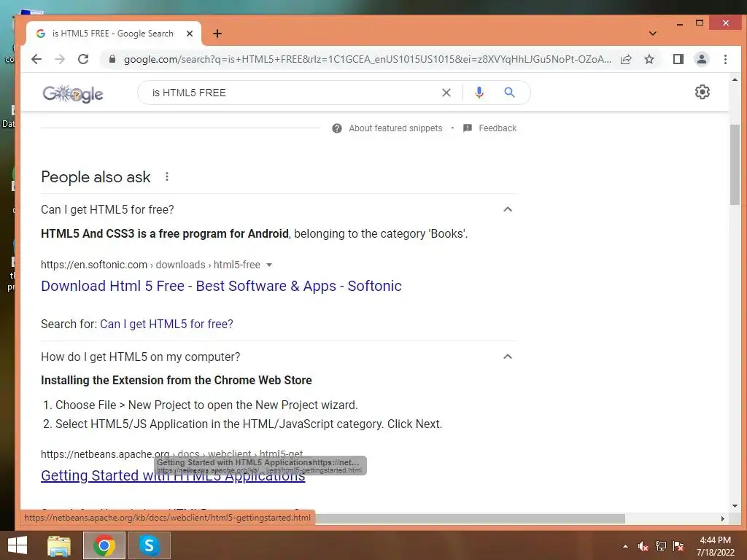The height and width of the screenshot is (560, 747).
Task: Share this page using the address bar icon
Action: (x=626, y=59)
